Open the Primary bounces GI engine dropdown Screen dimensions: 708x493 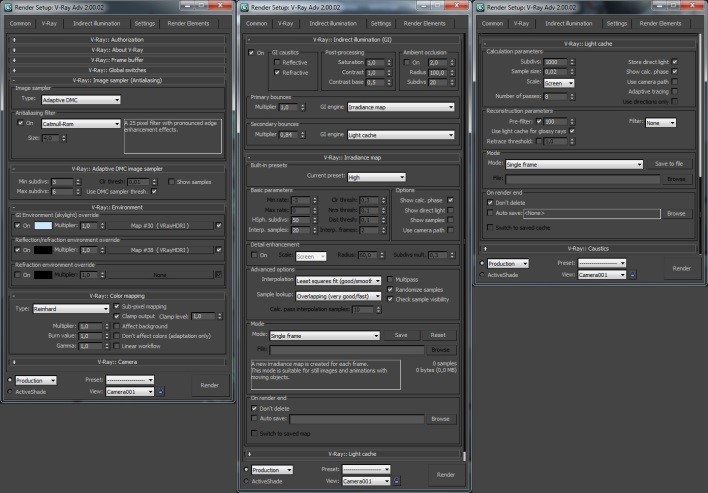pyautogui.click(x=401, y=107)
